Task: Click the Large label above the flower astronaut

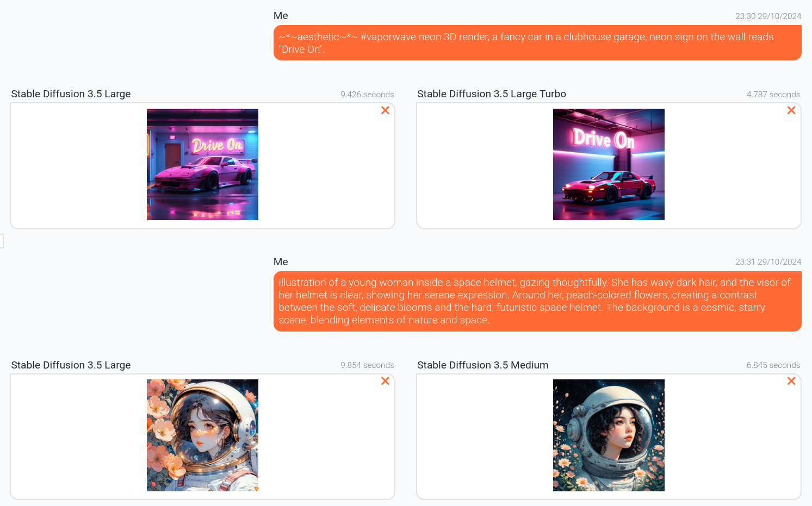Action: pos(71,365)
